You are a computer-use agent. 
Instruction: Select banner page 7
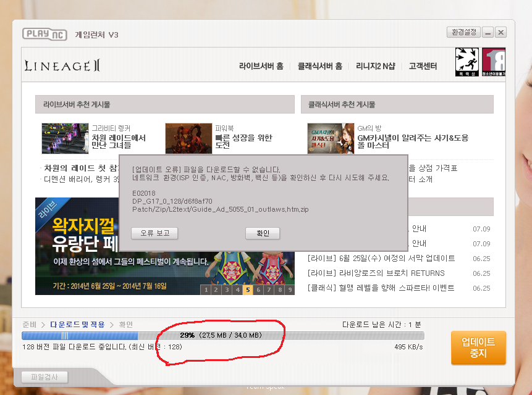tap(269, 289)
